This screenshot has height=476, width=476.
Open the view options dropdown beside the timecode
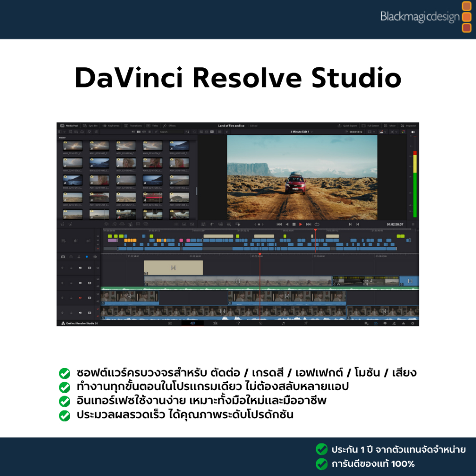[x=371, y=132]
